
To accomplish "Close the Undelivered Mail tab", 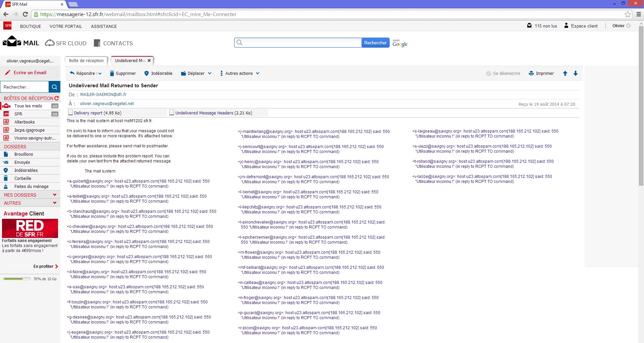I will 149,61.
